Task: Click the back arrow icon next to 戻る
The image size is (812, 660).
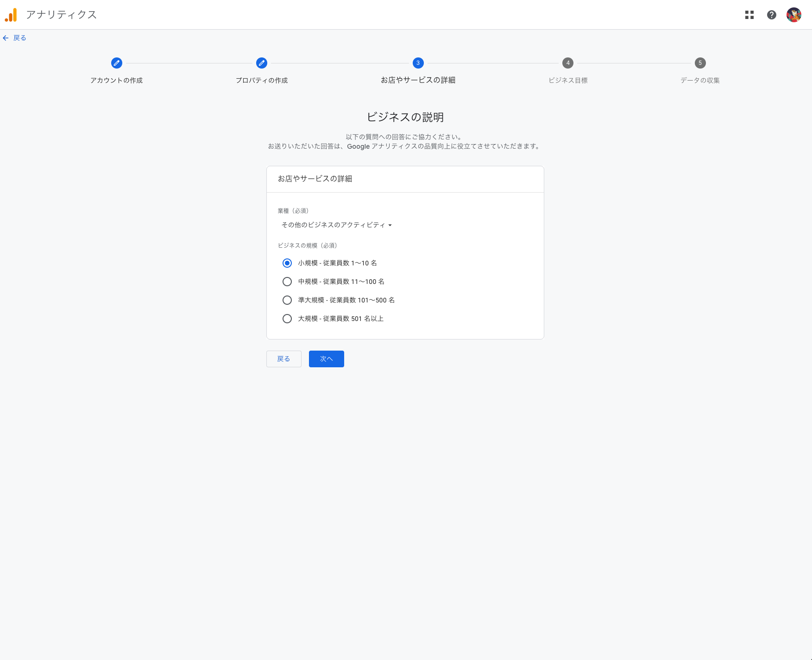Action: [6, 38]
